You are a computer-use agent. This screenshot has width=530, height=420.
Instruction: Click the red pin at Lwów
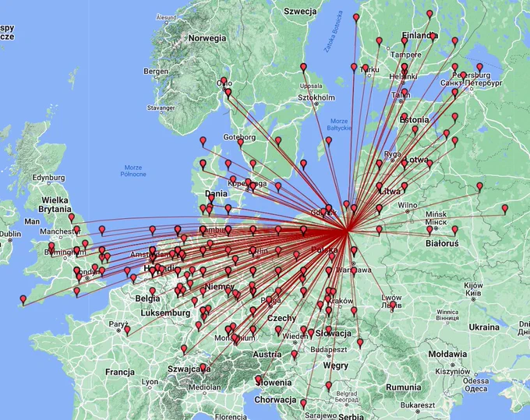click(x=392, y=306)
